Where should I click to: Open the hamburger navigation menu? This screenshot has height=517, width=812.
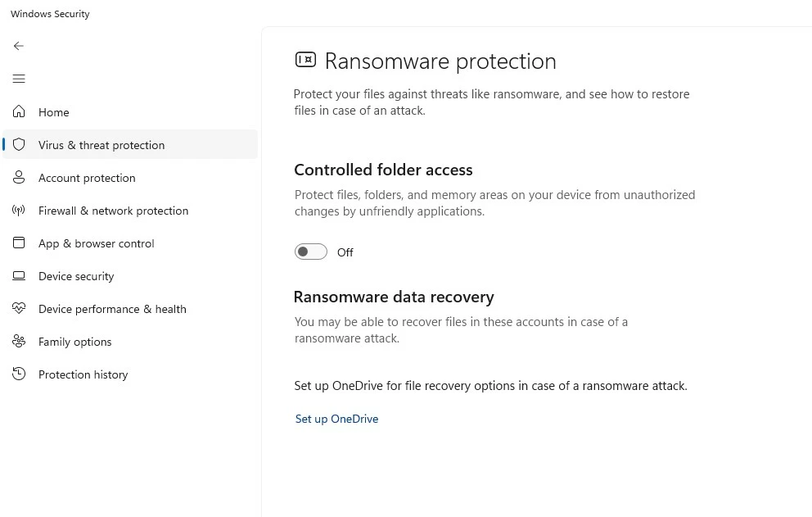coord(19,79)
